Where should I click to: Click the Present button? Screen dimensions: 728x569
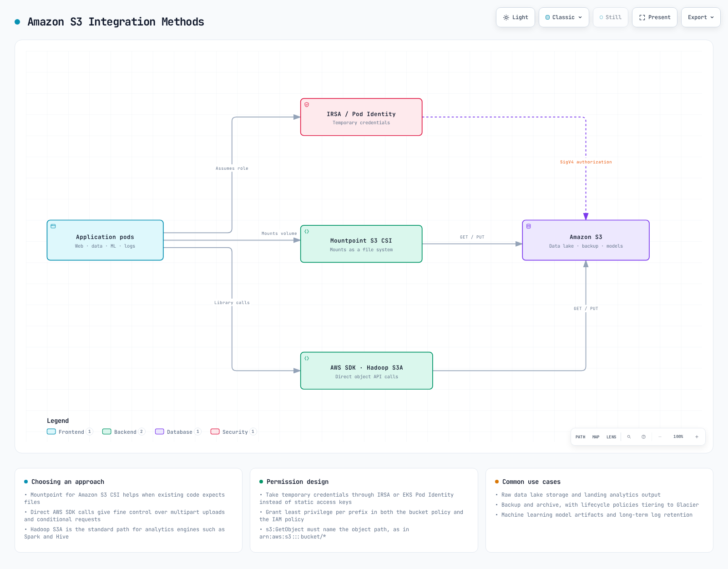pyautogui.click(x=655, y=17)
